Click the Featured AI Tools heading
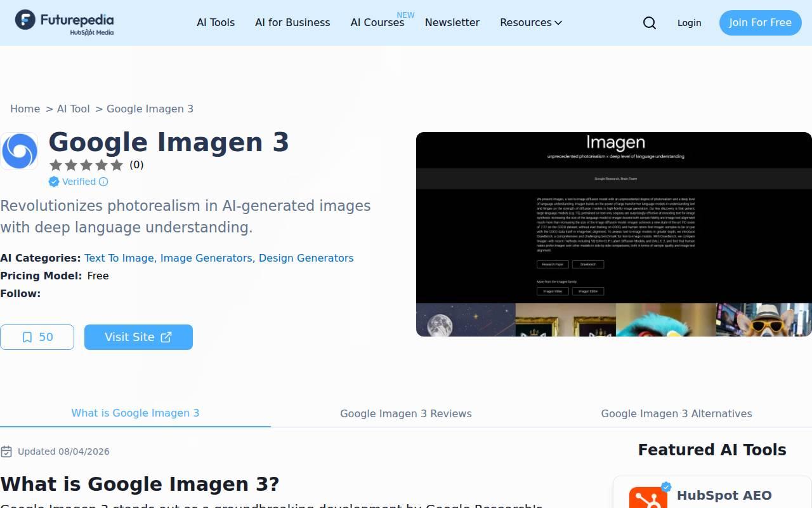Image resolution: width=812 pixels, height=508 pixels. 712,450
